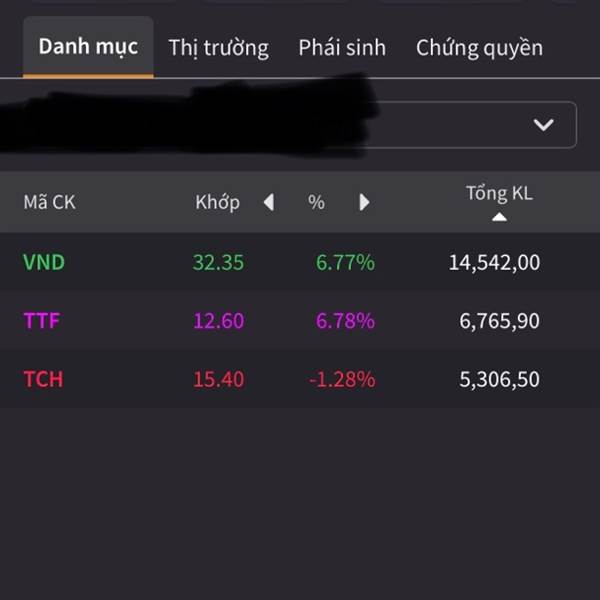This screenshot has height=600, width=600.
Task: Select the Danh mục tab
Action: pos(88,47)
